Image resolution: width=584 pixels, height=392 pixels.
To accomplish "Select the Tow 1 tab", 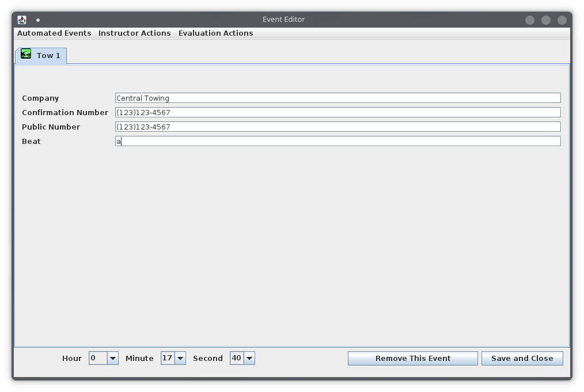I will pyautogui.click(x=41, y=55).
